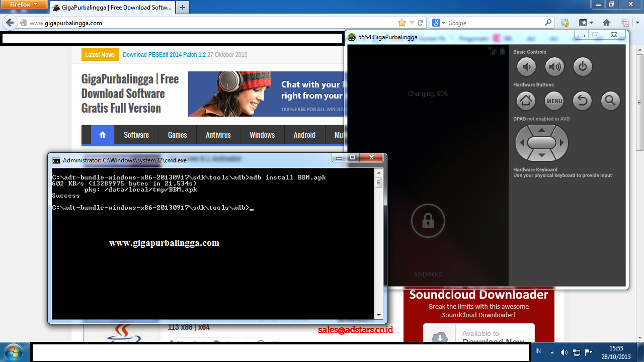Image resolution: width=644 pixels, height=362 pixels.
Task: Open the Android menu item
Action: coord(304,135)
